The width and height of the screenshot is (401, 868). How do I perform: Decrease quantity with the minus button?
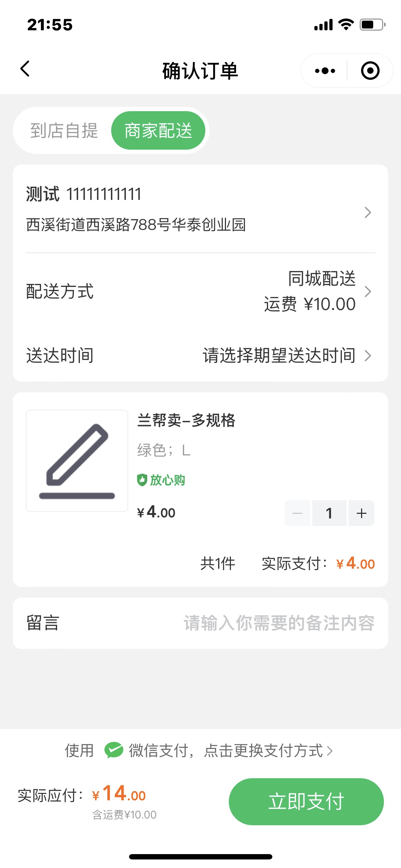(297, 513)
